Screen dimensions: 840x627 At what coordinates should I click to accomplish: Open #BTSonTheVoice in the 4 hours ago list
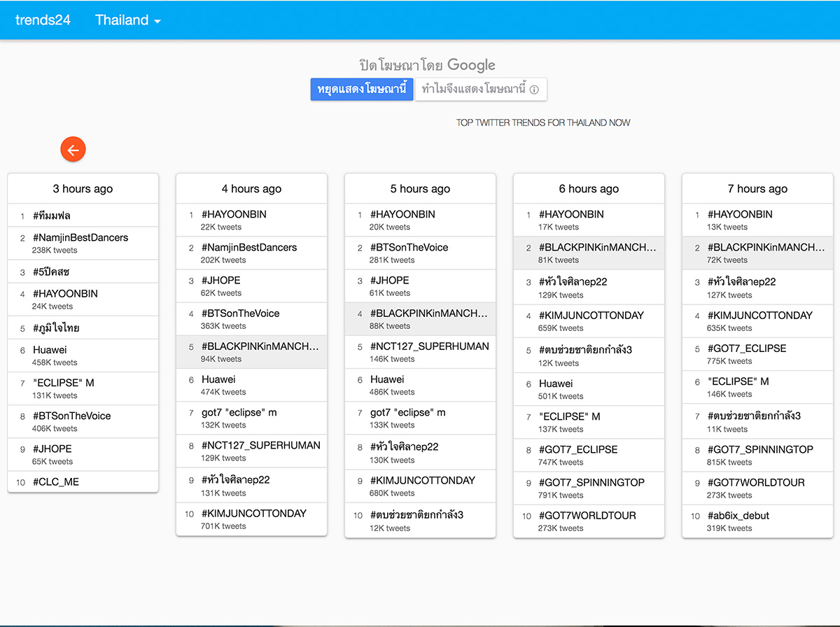[240, 313]
